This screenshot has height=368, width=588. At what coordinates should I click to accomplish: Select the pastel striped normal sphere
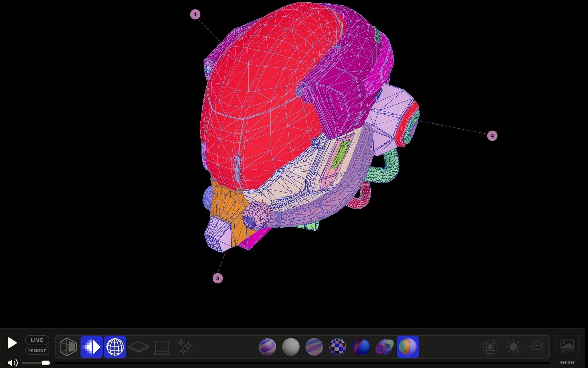pyautogui.click(x=314, y=347)
